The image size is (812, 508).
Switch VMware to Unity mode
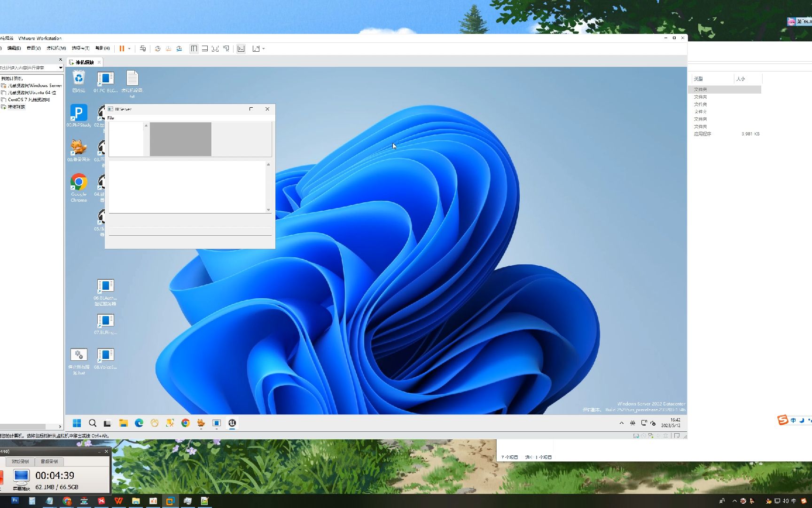(x=226, y=48)
